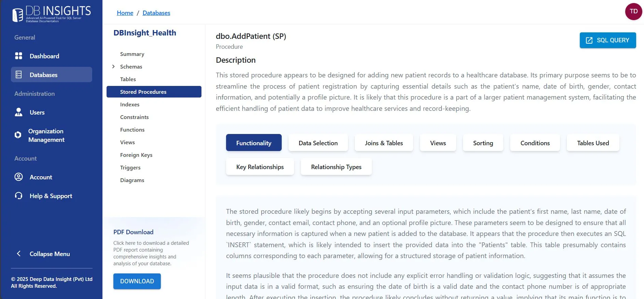
Task: Open the Summary section
Action: 132,54
